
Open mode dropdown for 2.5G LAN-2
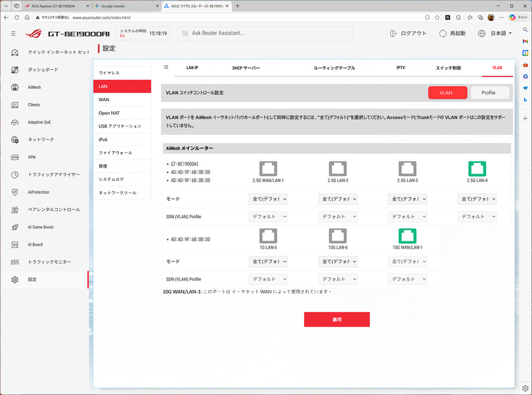pos(338,199)
